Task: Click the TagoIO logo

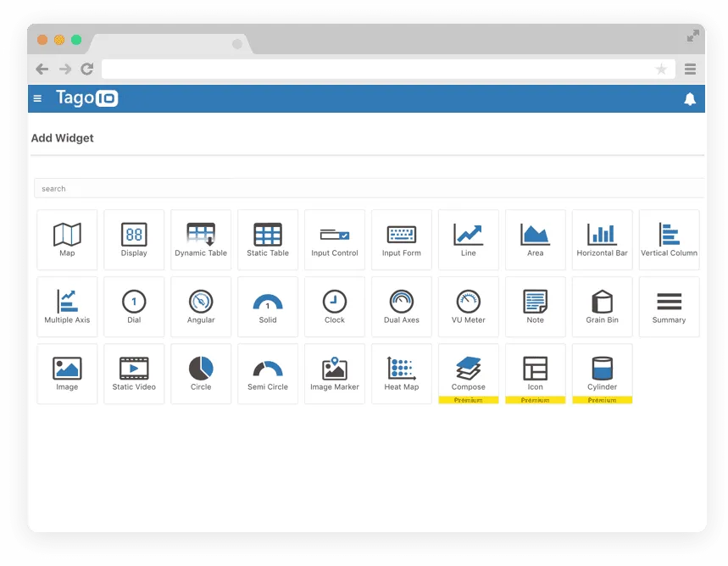Action: [86, 98]
